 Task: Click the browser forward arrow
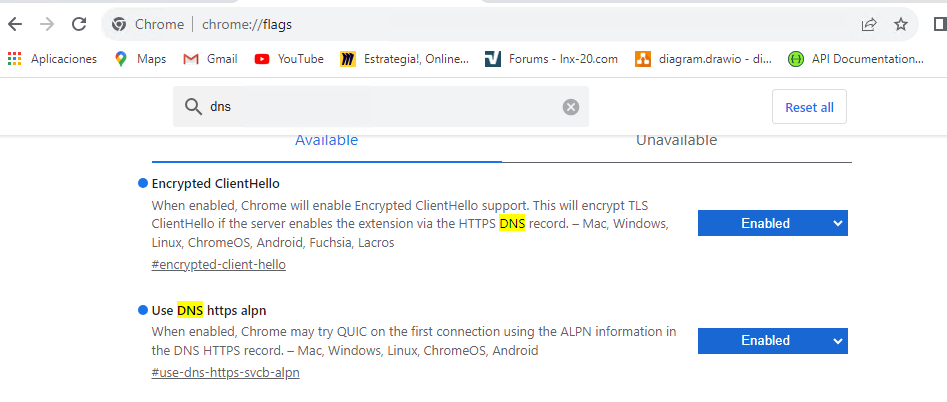47,24
